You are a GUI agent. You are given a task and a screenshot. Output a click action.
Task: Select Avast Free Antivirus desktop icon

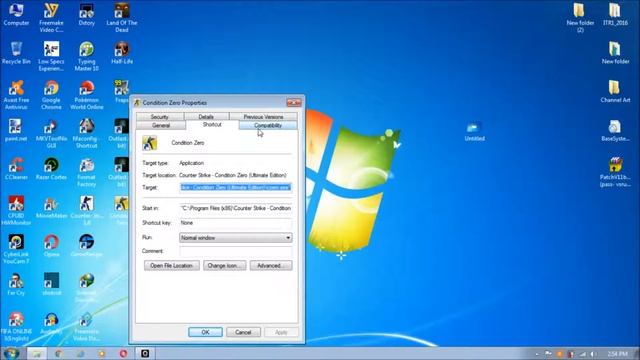coord(16,95)
